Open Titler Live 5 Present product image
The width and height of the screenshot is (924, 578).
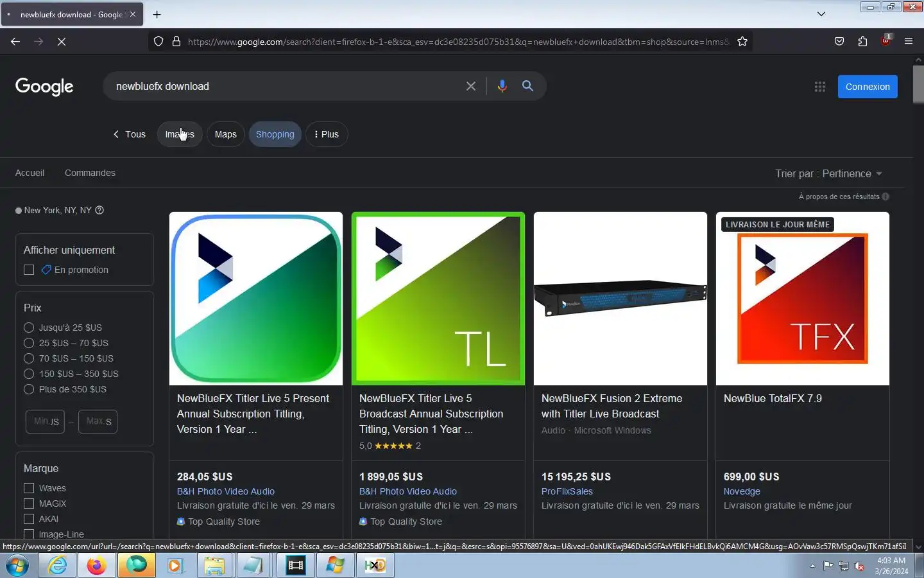[x=256, y=299]
